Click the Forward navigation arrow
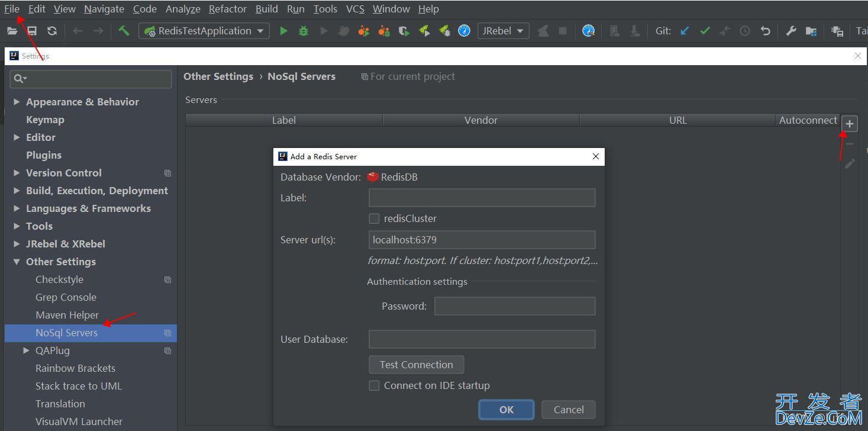868x431 pixels. point(98,31)
